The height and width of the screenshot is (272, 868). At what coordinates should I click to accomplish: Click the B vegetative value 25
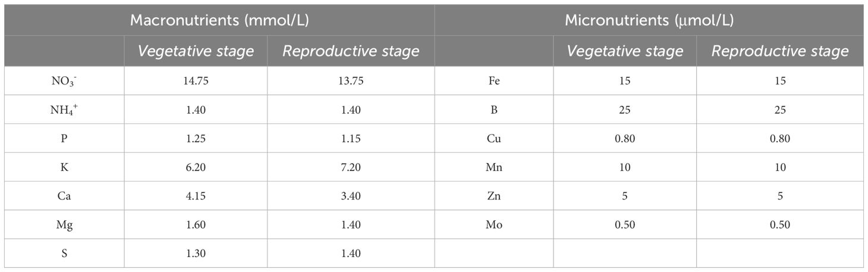(x=624, y=110)
